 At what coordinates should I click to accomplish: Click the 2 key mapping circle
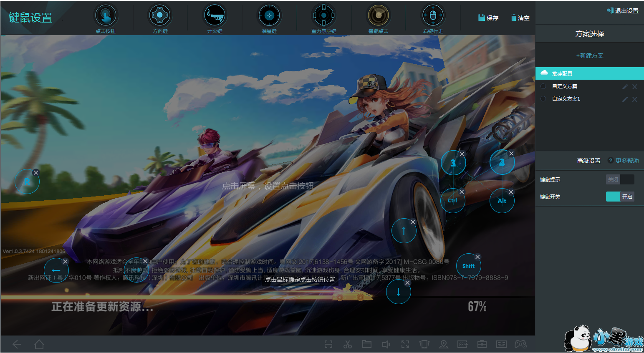pyautogui.click(x=502, y=162)
